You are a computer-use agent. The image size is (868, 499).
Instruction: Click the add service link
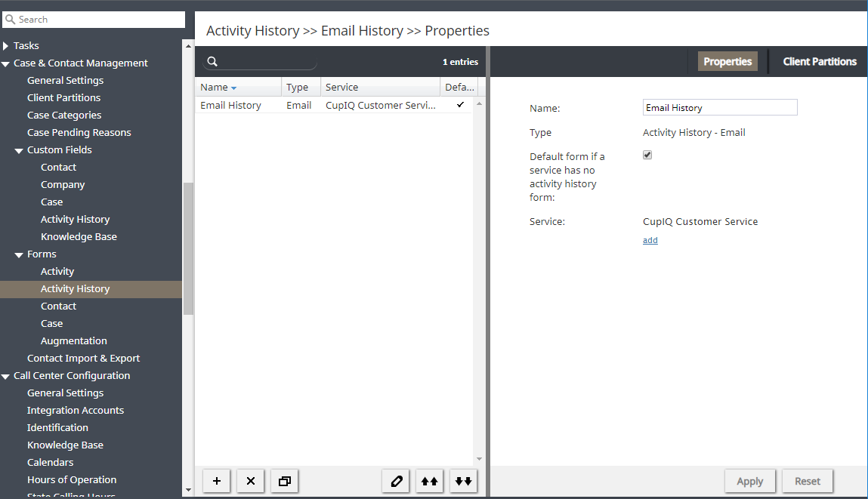point(650,240)
